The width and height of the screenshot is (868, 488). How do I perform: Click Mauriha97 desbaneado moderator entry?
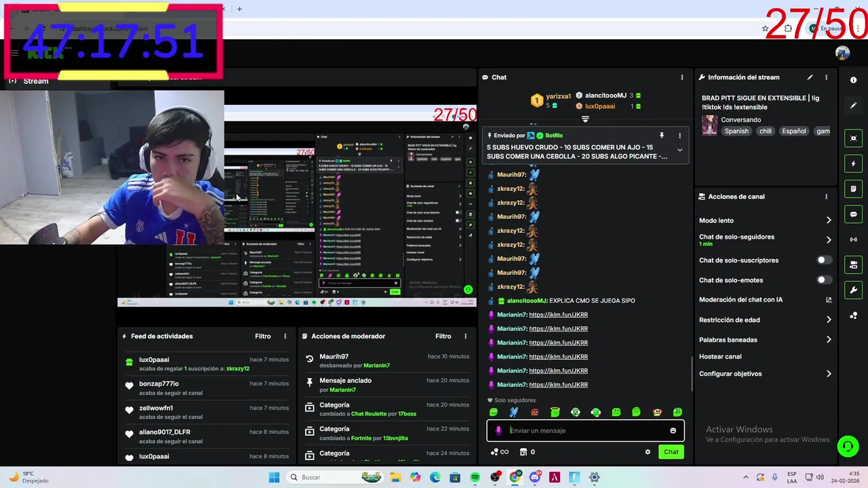[x=387, y=361]
